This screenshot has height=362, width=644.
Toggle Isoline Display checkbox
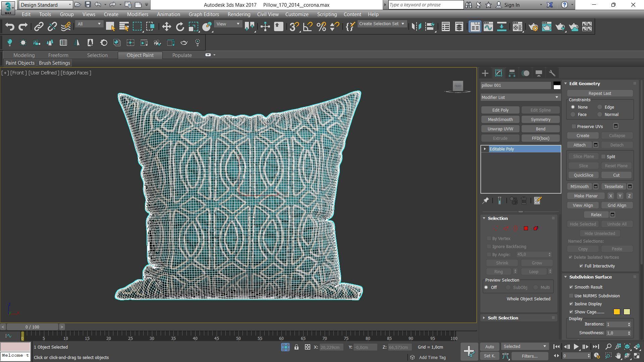pos(571,304)
